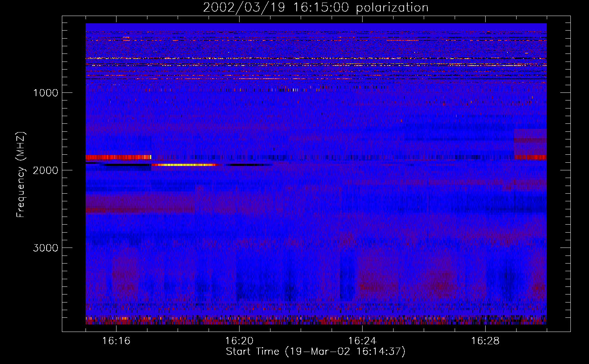Click the 'Frequency (MHZ)' axis title
The height and width of the screenshot is (364, 589).
click(x=21, y=175)
